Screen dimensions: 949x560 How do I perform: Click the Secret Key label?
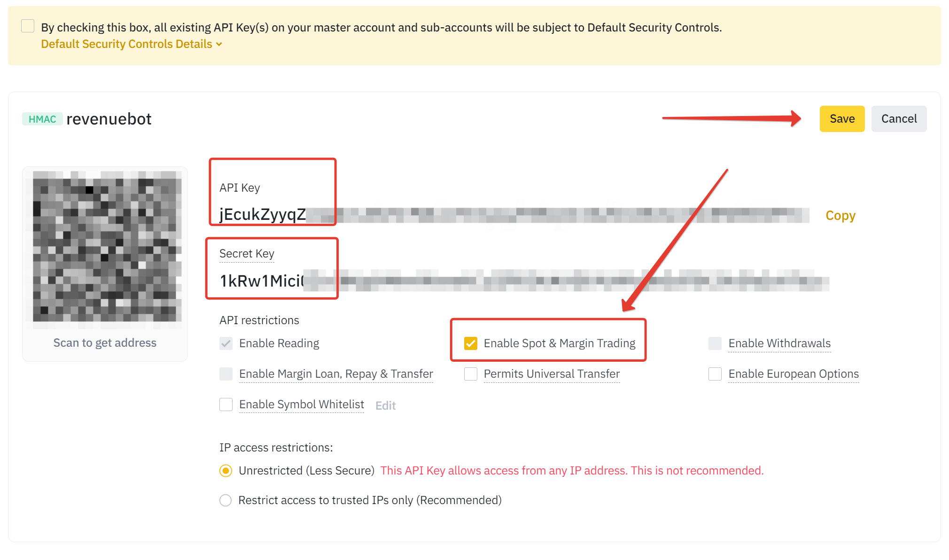247,254
